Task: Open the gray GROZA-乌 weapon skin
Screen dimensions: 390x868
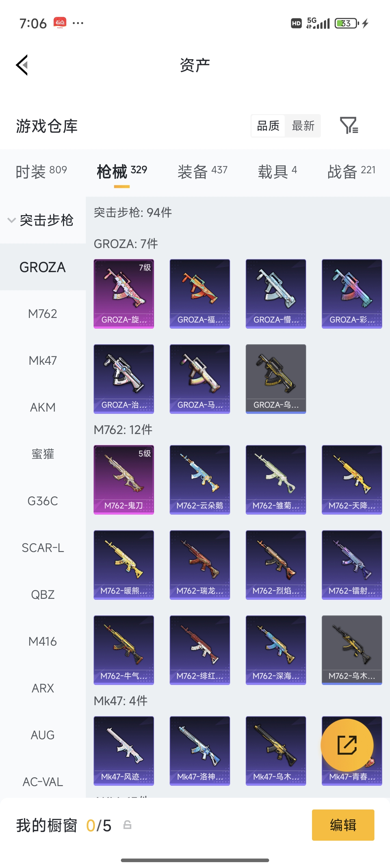Action: pyautogui.click(x=276, y=379)
